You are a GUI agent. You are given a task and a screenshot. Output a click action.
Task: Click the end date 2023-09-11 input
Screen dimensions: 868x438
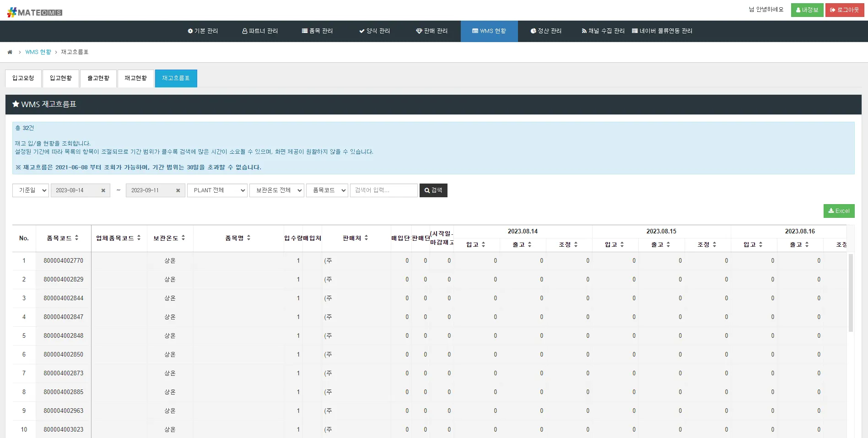(156, 190)
